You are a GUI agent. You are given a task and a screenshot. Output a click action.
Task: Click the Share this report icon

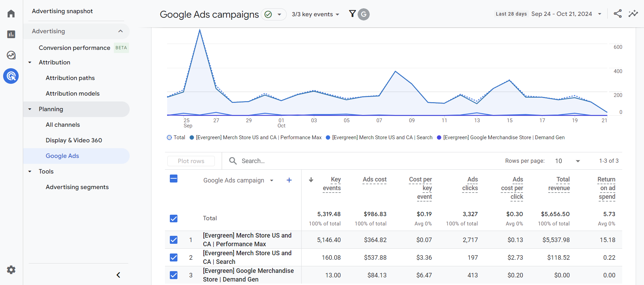coord(618,14)
